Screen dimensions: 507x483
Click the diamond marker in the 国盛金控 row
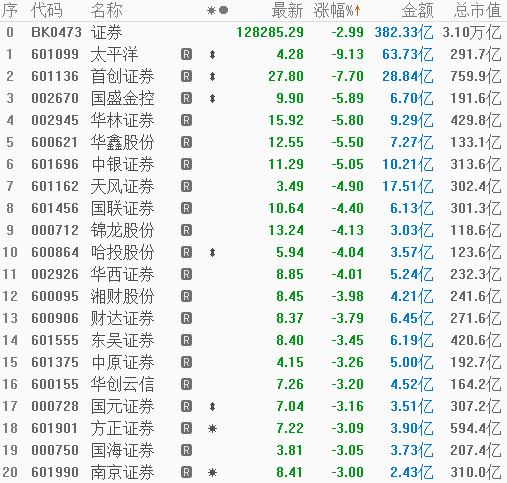coord(212,98)
